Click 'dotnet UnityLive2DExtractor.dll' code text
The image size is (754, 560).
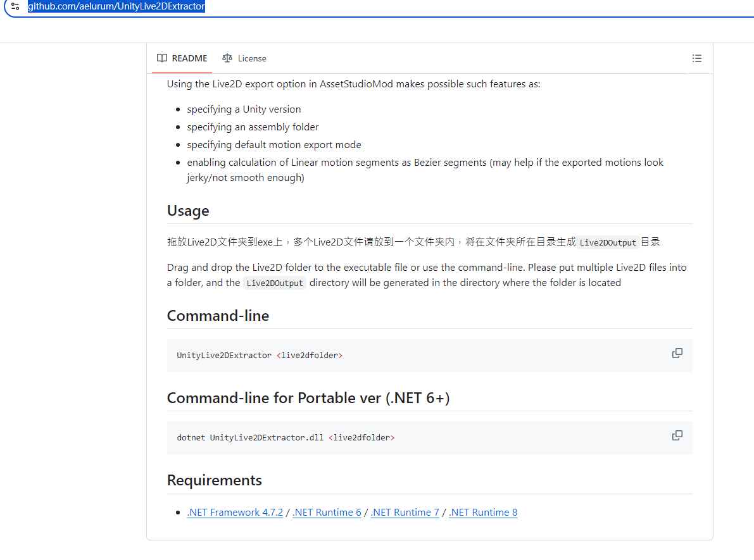point(250,437)
